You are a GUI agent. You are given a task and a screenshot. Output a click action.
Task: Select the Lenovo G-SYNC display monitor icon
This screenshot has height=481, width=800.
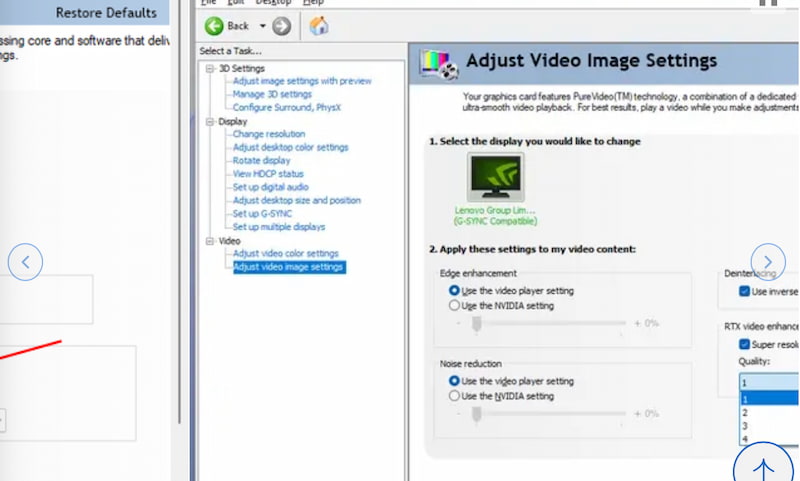495,178
